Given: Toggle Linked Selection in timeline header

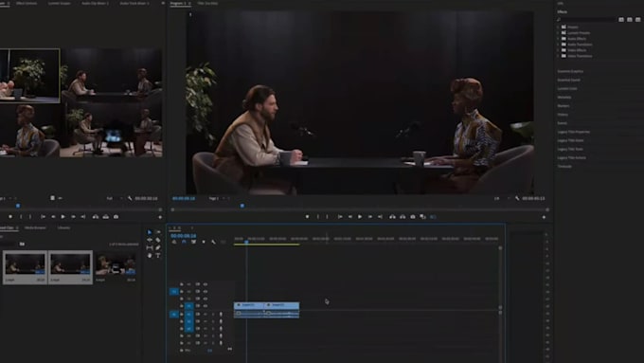Looking at the screenshot, I should coord(194,242).
